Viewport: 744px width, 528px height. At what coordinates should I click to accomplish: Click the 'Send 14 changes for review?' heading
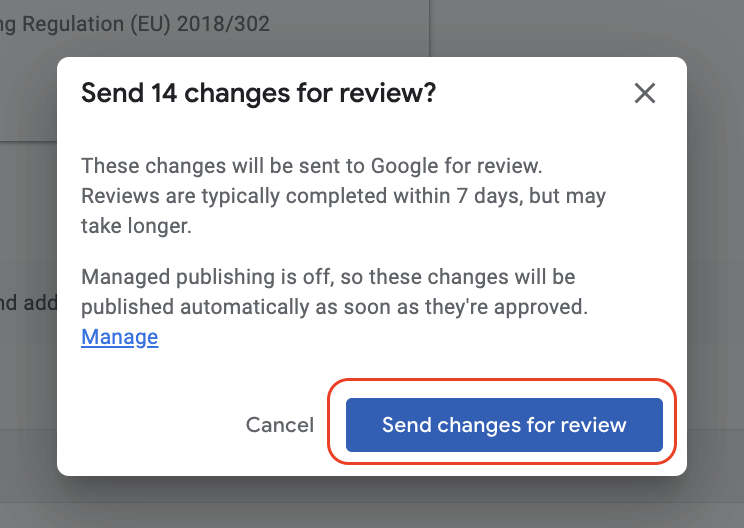258,93
